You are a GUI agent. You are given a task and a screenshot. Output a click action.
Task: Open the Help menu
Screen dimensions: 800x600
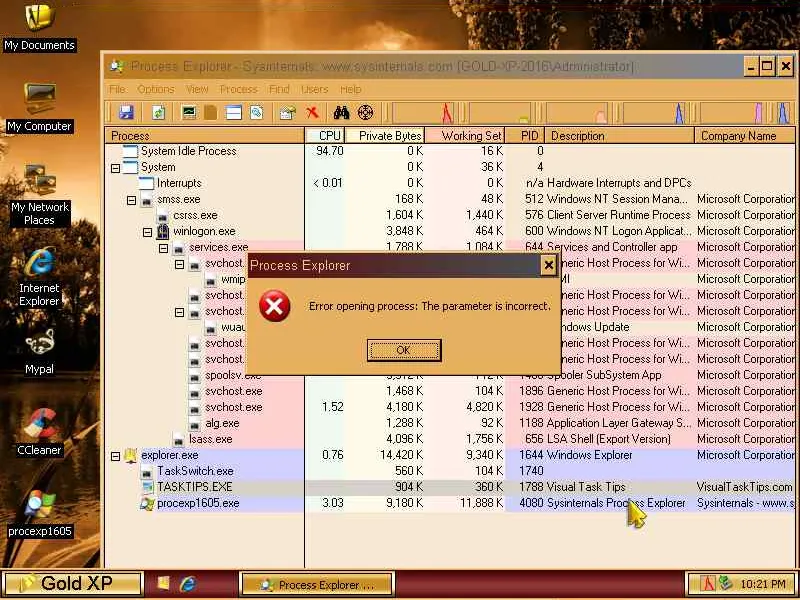(x=351, y=89)
